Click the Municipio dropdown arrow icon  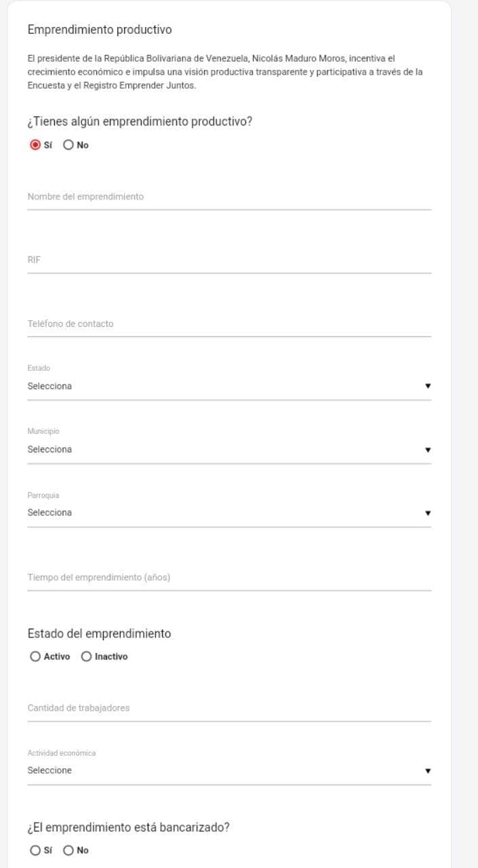(428, 450)
